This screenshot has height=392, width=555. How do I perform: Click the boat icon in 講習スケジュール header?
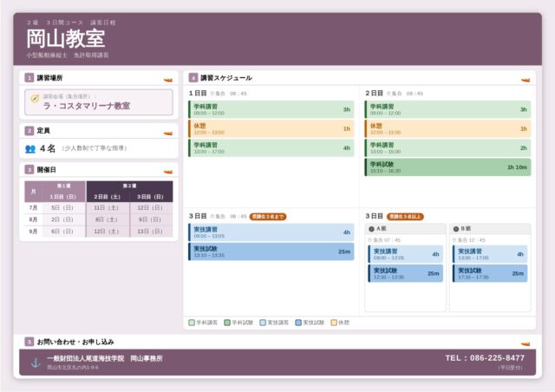pos(526,80)
